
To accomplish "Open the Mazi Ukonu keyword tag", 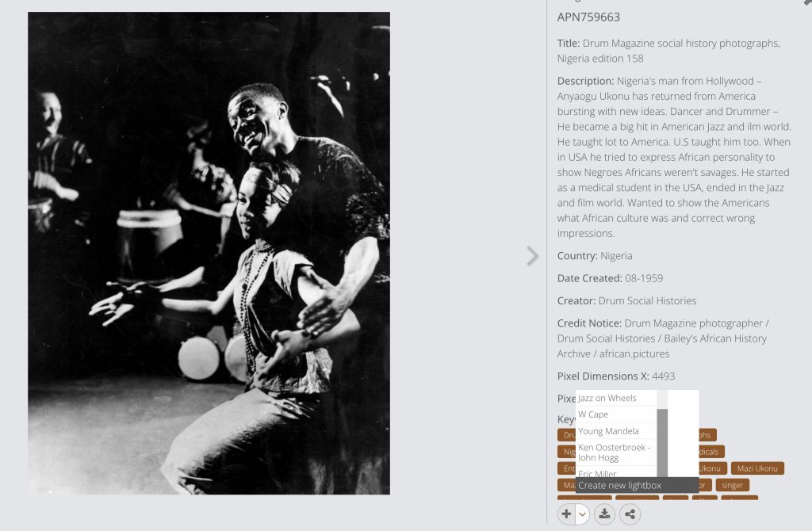I will (x=757, y=468).
